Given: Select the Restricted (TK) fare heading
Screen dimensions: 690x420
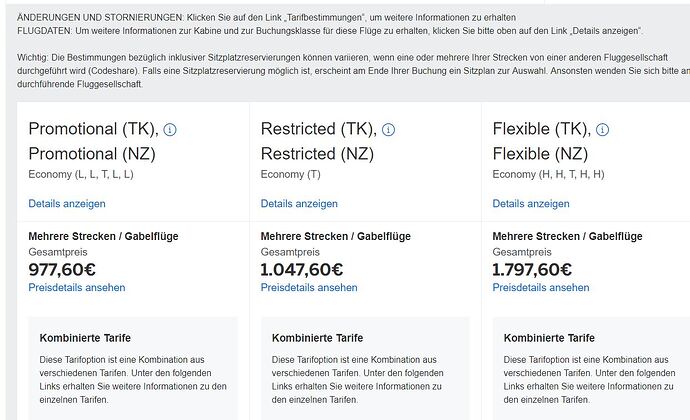Looking at the screenshot, I should (x=318, y=129).
